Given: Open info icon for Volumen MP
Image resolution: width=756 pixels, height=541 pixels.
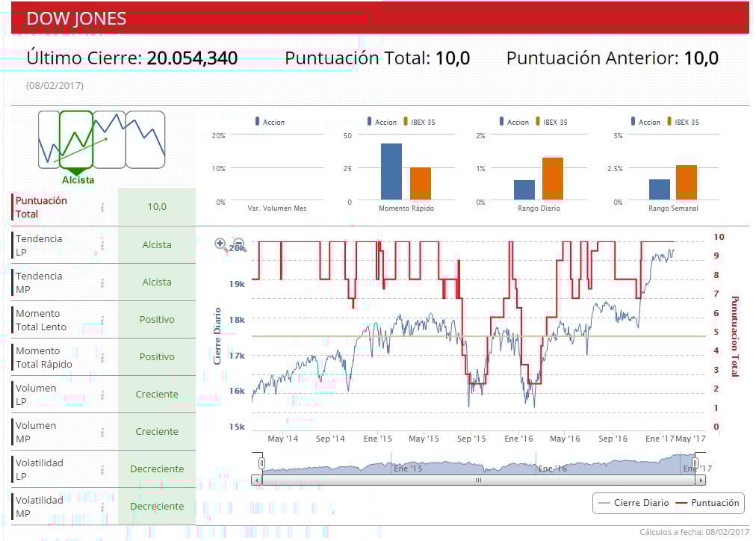Looking at the screenshot, I should tap(102, 433).
